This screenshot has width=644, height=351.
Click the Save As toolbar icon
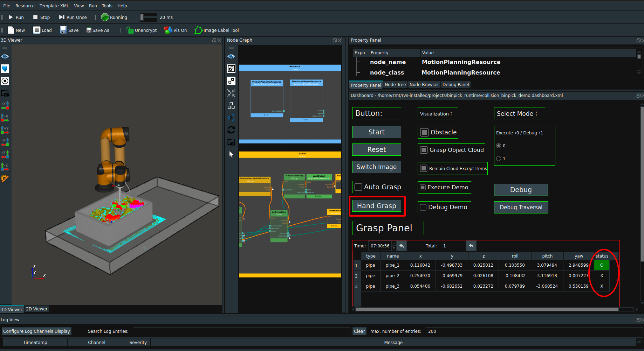pyautogui.click(x=98, y=30)
